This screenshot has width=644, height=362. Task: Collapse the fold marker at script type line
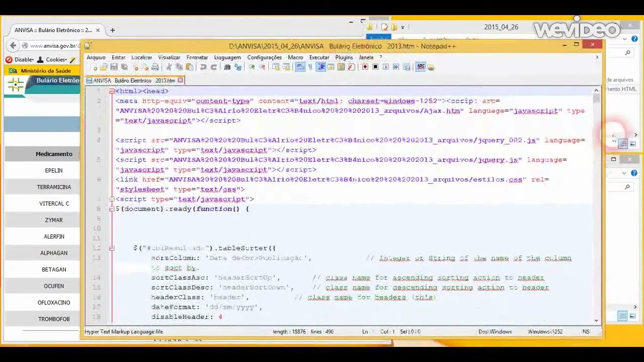[x=112, y=199]
